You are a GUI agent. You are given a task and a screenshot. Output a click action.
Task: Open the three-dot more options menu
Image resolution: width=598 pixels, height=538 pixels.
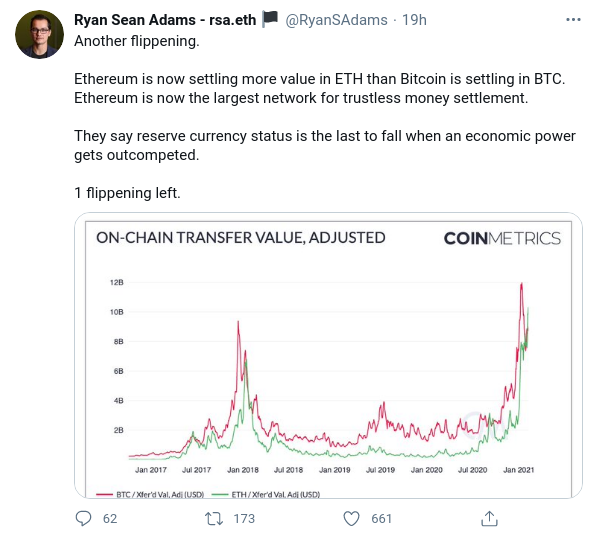(x=573, y=19)
